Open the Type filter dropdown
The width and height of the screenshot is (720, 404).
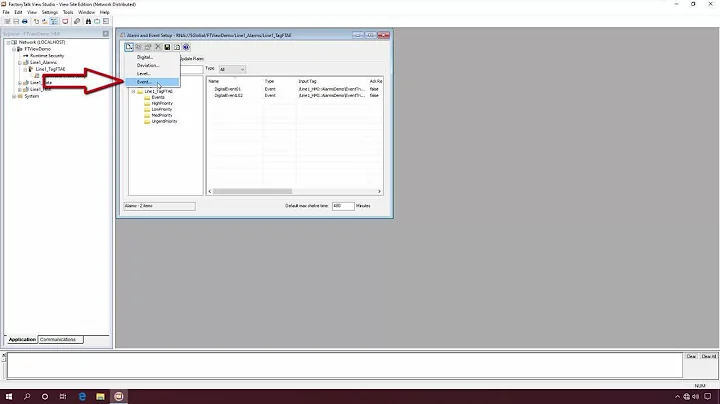pyautogui.click(x=232, y=69)
